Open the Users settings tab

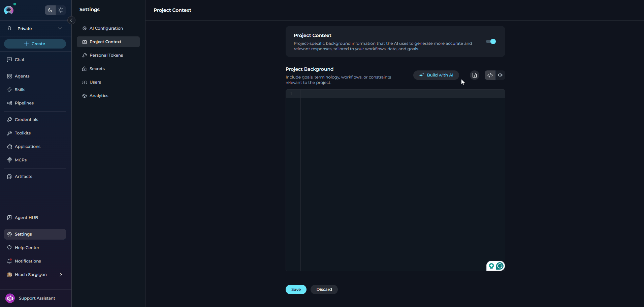pos(108,82)
